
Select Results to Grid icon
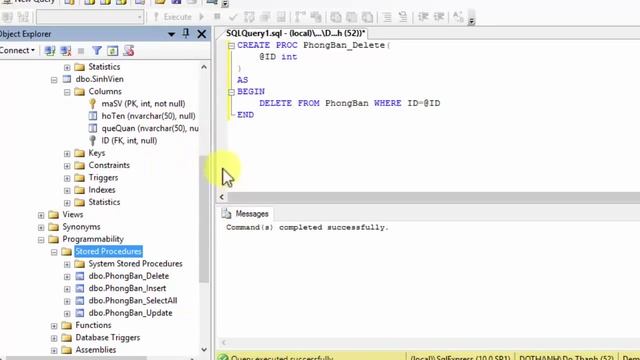[x=351, y=17]
